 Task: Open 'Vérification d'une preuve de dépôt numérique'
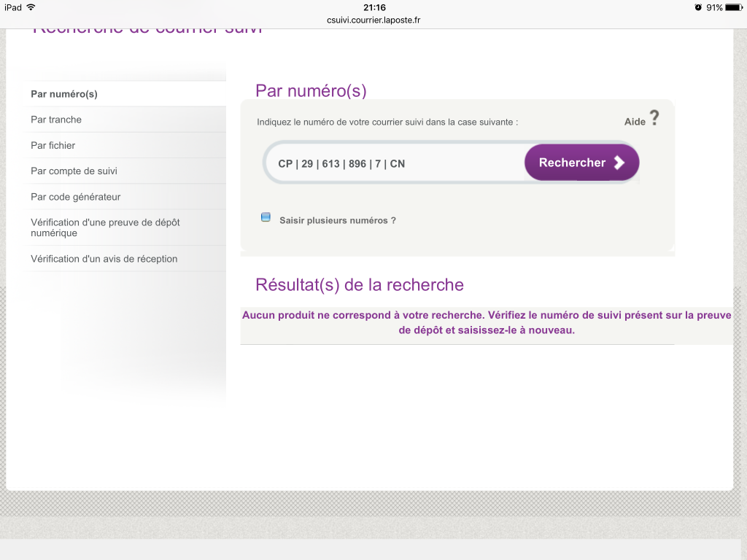click(x=125, y=227)
